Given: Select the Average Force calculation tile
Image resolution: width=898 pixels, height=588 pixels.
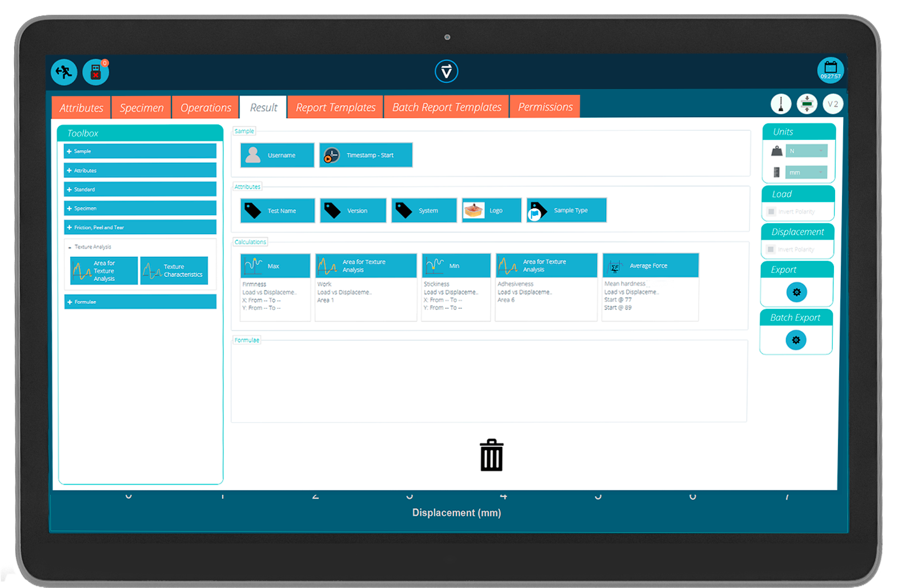Looking at the screenshot, I should [x=651, y=265].
